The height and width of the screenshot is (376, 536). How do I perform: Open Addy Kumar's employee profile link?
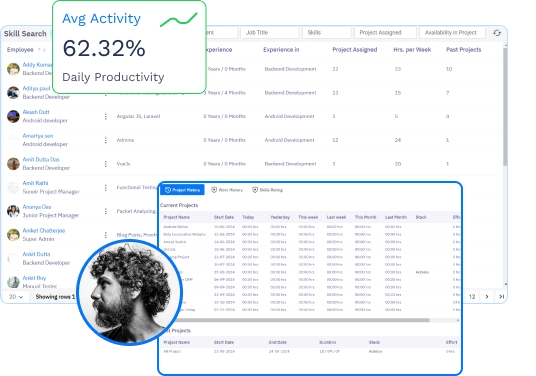[x=37, y=65]
